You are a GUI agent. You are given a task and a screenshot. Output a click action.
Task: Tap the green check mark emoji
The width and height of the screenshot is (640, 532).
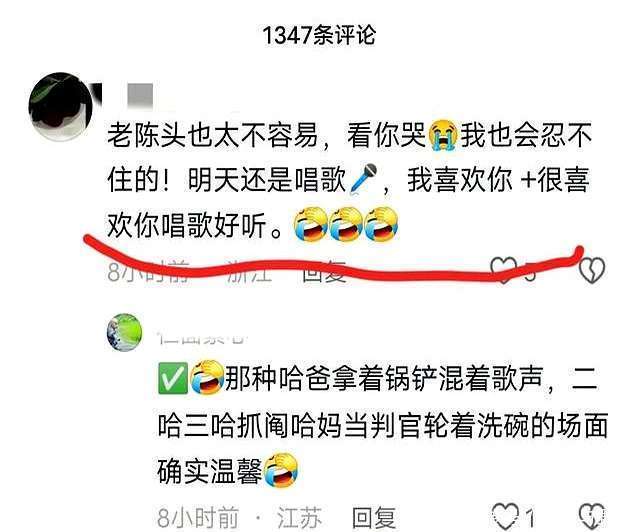click(173, 378)
